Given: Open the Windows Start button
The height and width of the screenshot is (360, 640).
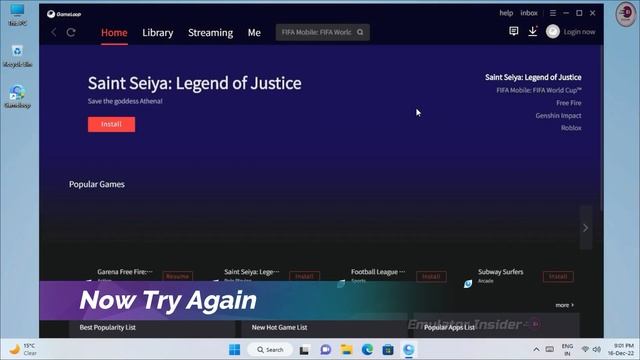Looking at the screenshot, I should (235, 349).
